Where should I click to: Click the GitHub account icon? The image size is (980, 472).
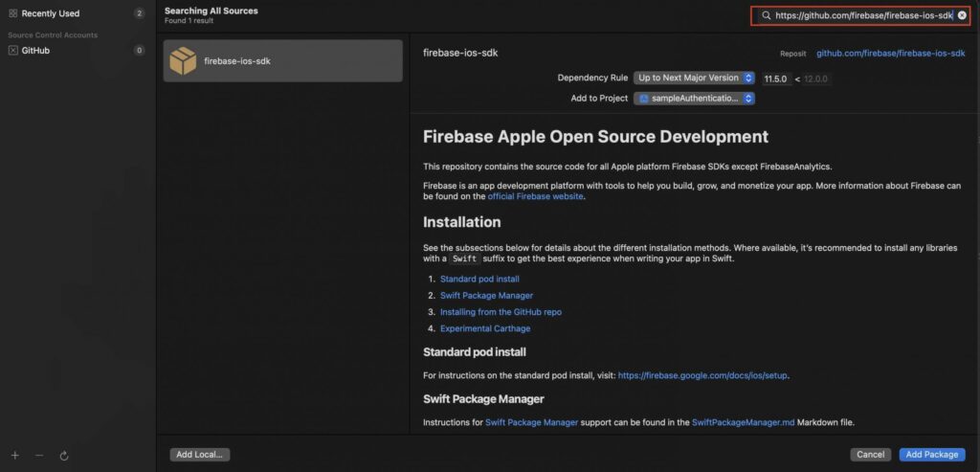(13, 51)
